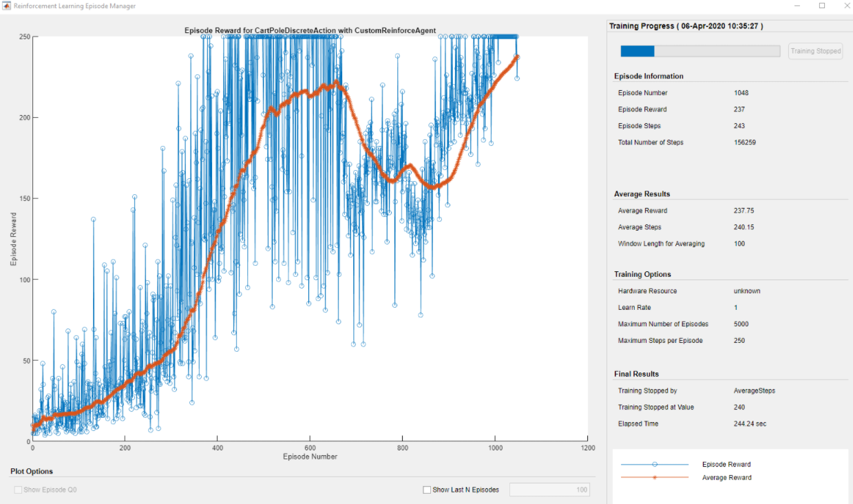This screenshot has height=504, width=853.
Task: Select the Training Options section heading
Action: pyautogui.click(x=642, y=274)
